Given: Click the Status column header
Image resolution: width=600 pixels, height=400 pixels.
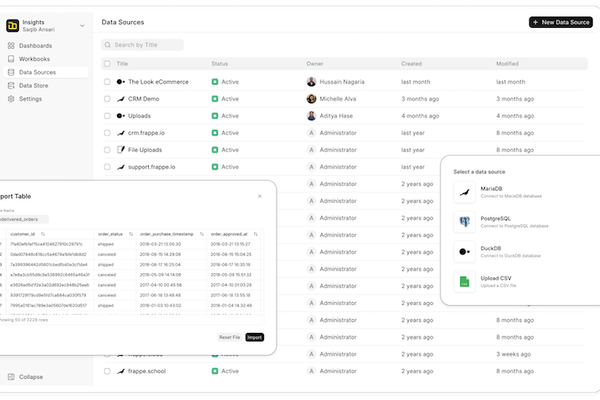Looking at the screenshot, I should pos(220,64).
